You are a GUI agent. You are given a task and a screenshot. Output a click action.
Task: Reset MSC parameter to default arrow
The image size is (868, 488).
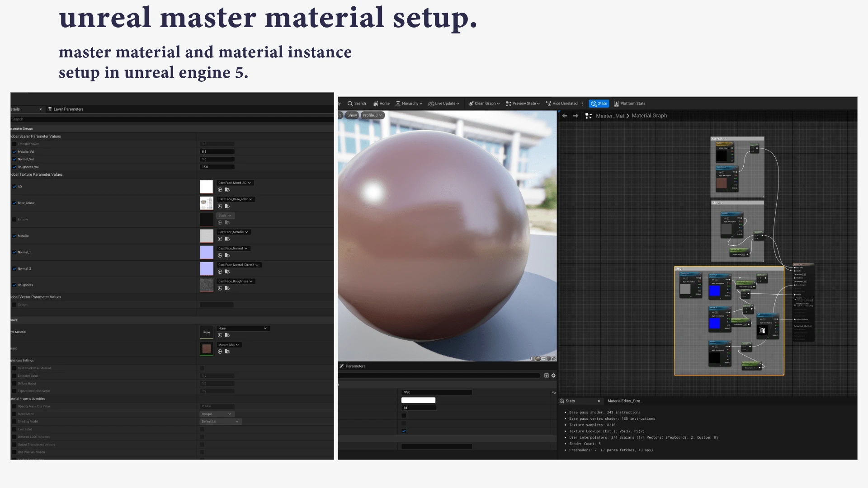[x=554, y=392]
